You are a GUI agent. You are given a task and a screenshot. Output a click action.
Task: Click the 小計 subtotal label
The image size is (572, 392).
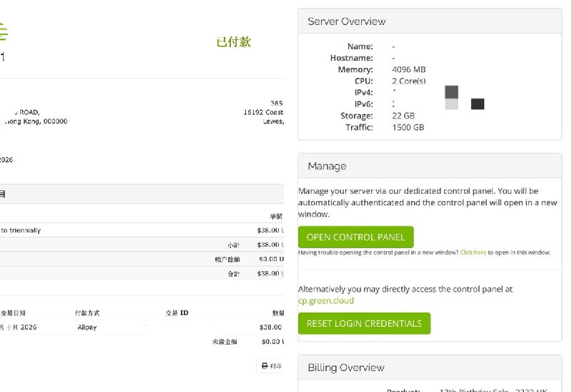click(234, 245)
